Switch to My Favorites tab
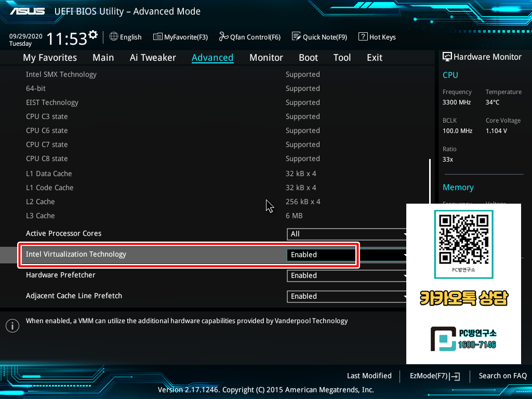The image size is (532, 399). click(50, 58)
